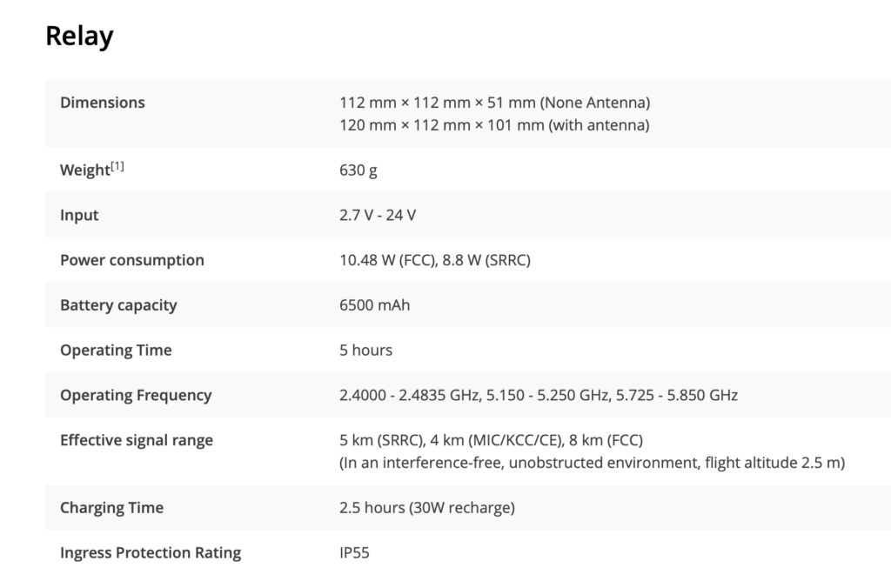Click the IP55 ingress protection value
891x588 pixels.
click(x=354, y=553)
